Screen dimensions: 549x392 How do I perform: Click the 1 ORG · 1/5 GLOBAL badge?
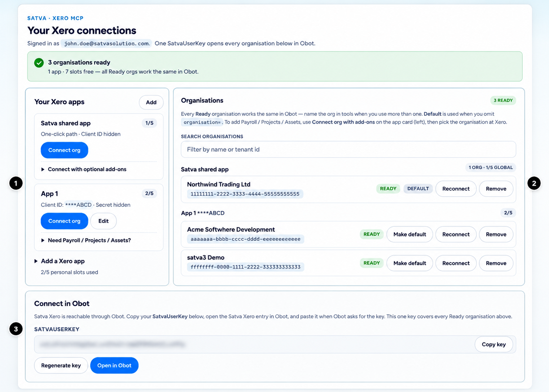pos(491,168)
